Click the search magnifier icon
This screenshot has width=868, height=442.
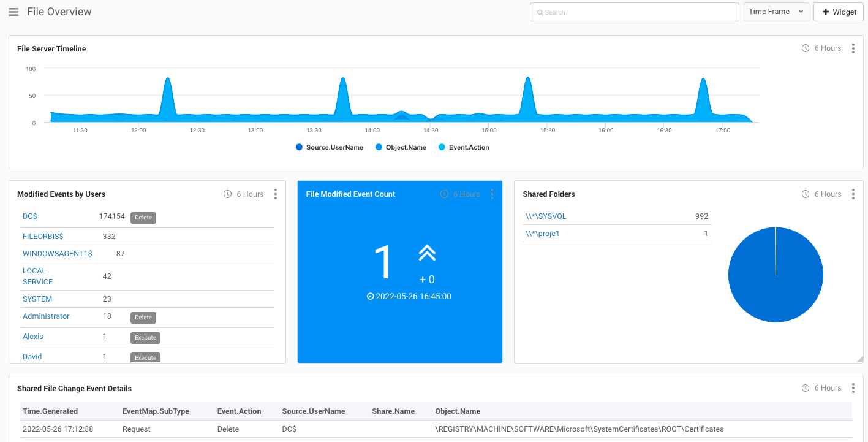tap(540, 12)
